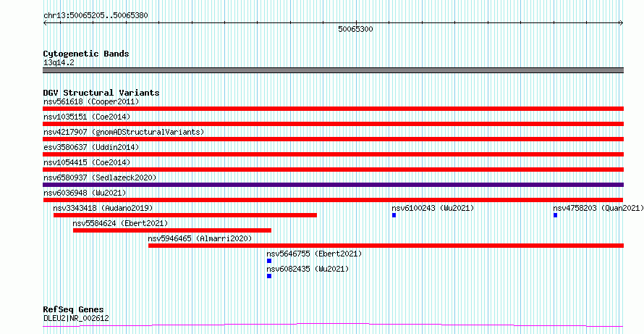Open the nsv5584624 (Ebert2021) label

[x=120, y=223]
